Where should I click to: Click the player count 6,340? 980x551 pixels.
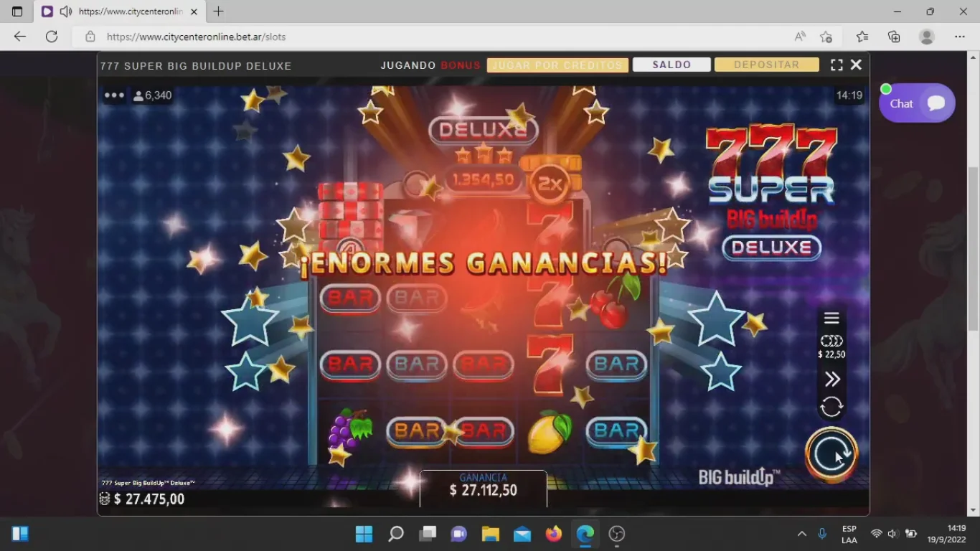click(152, 95)
